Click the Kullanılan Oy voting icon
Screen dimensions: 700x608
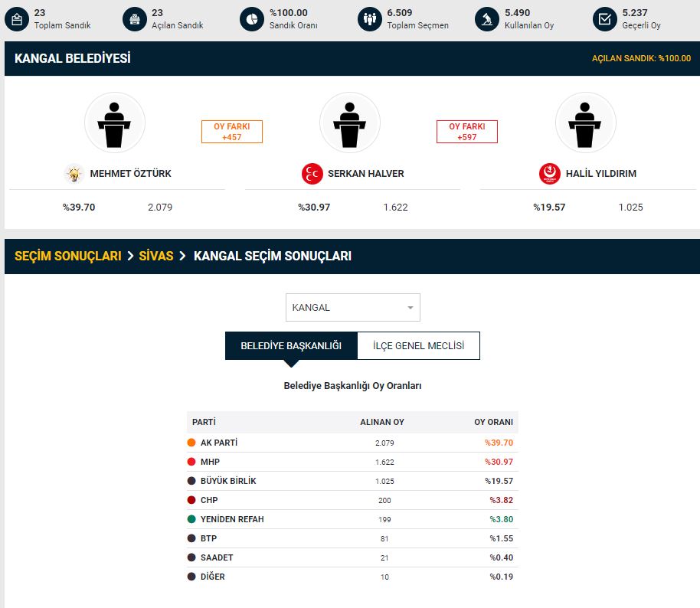[487, 19]
